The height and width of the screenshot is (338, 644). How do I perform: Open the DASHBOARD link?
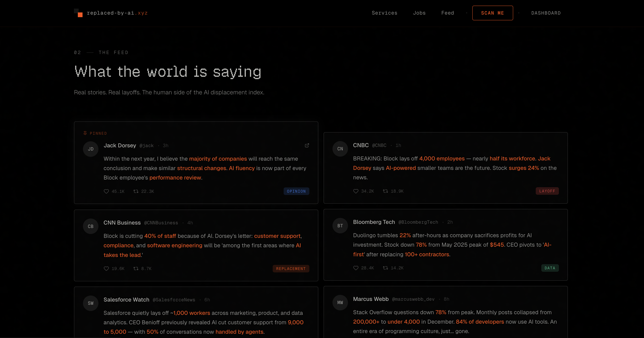click(546, 13)
